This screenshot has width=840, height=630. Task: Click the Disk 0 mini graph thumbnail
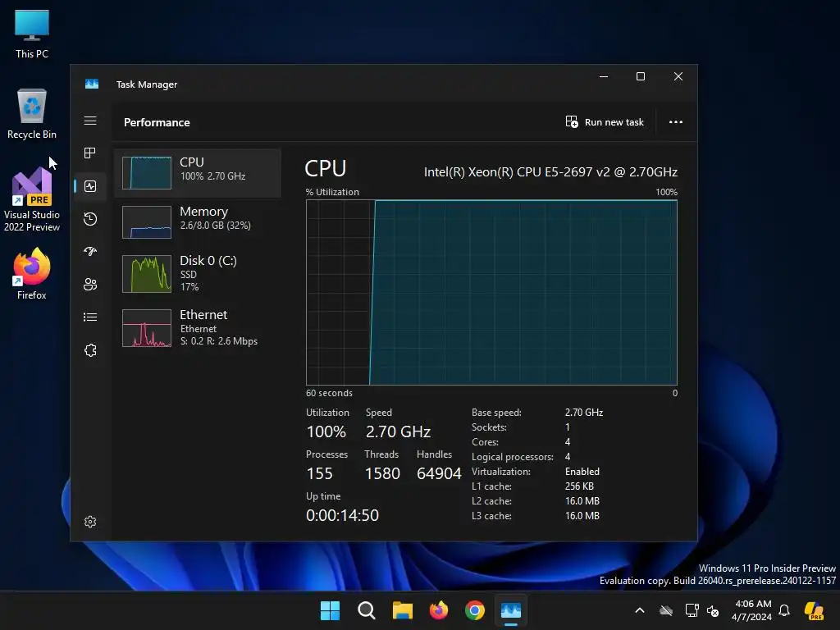[x=147, y=274]
